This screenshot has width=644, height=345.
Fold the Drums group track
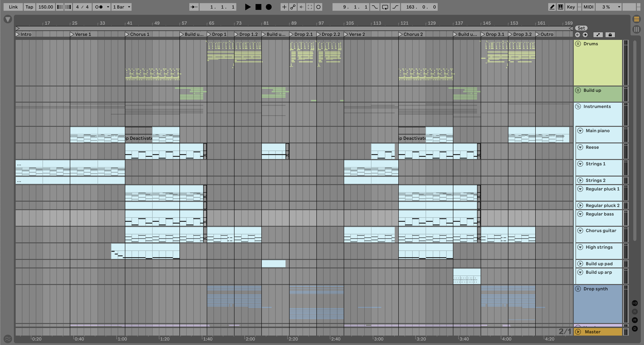pyautogui.click(x=578, y=44)
